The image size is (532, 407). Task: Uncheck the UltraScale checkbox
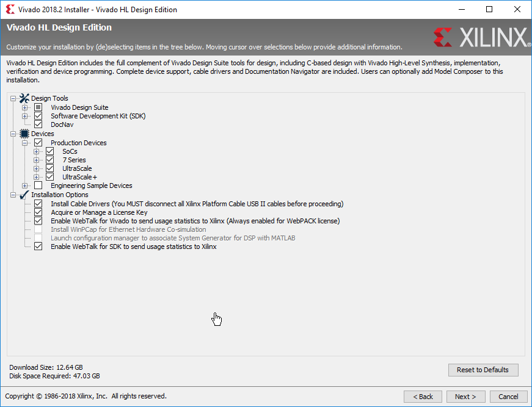click(50, 168)
